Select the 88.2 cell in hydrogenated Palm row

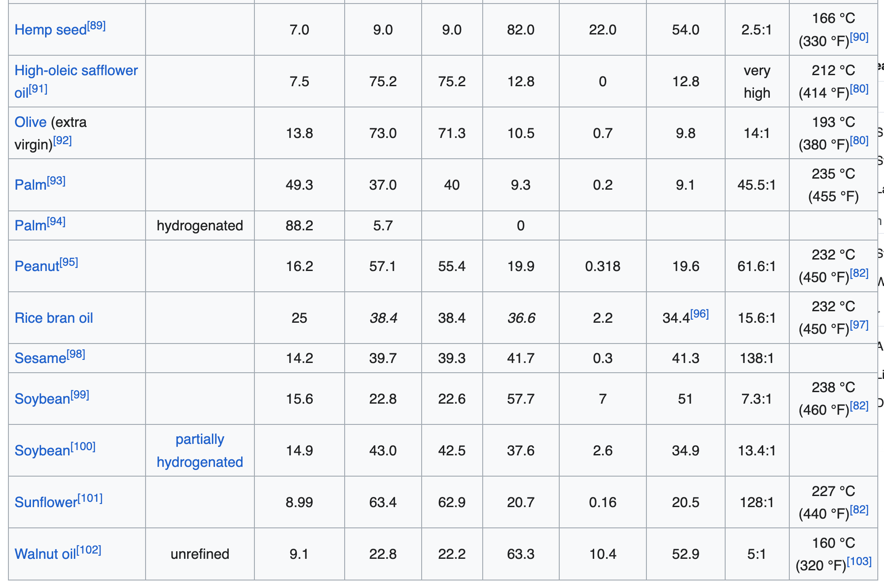(x=300, y=225)
